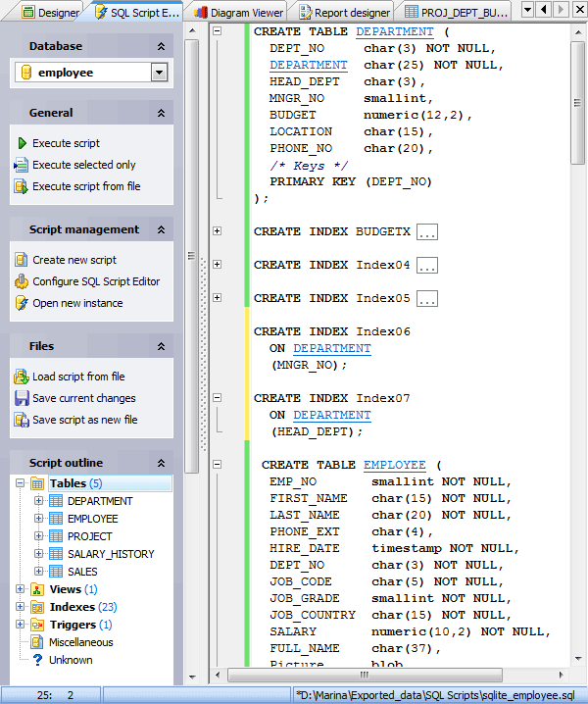588x704 pixels.
Task: Select the SALARY_HISTORY table in the outline
Action: tap(110, 554)
